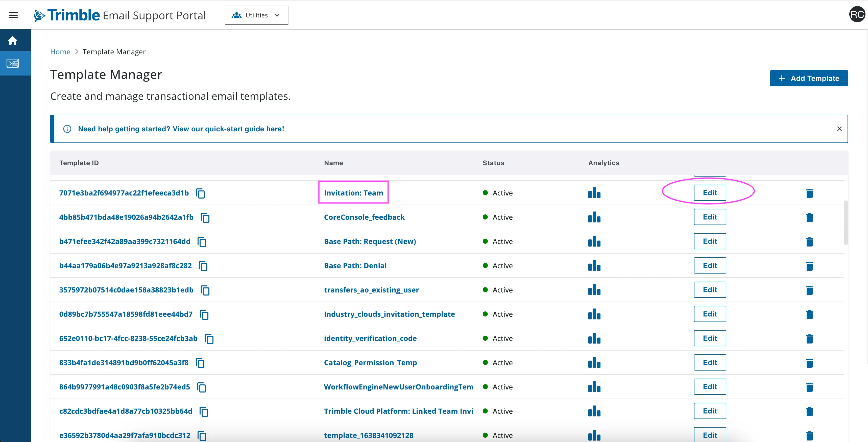Edit the Catalog_Permission_Temp template
The width and height of the screenshot is (868, 442).
click(x=710, y=362)
